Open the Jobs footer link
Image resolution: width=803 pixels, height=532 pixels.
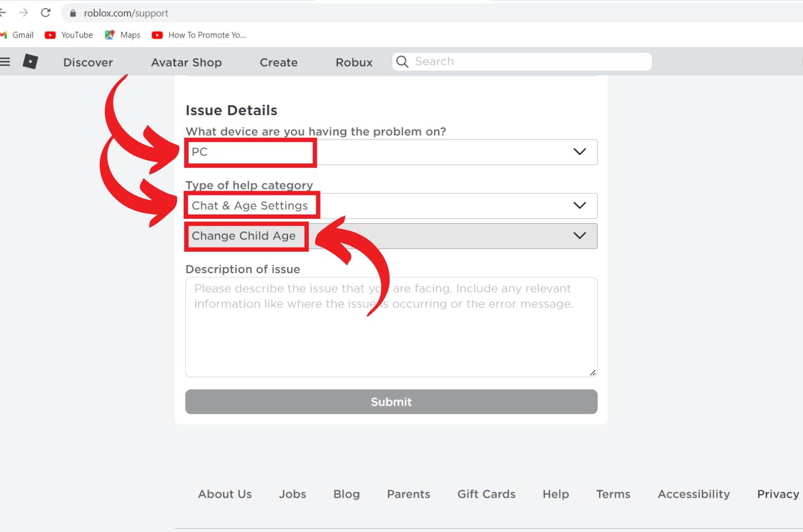coord(292,494)
